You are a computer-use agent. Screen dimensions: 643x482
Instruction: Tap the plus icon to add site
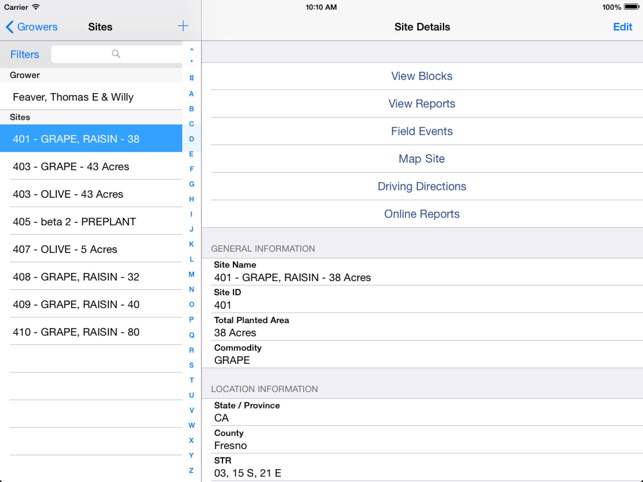point(183,27)
